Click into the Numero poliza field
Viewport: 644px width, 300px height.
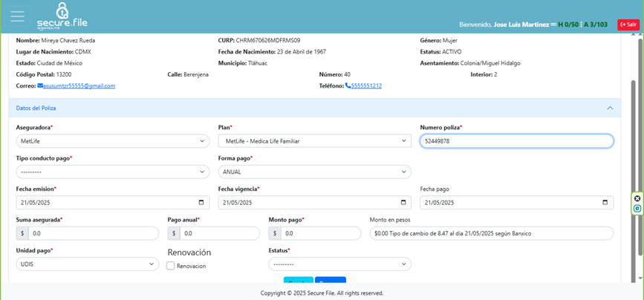pos(516,141)
